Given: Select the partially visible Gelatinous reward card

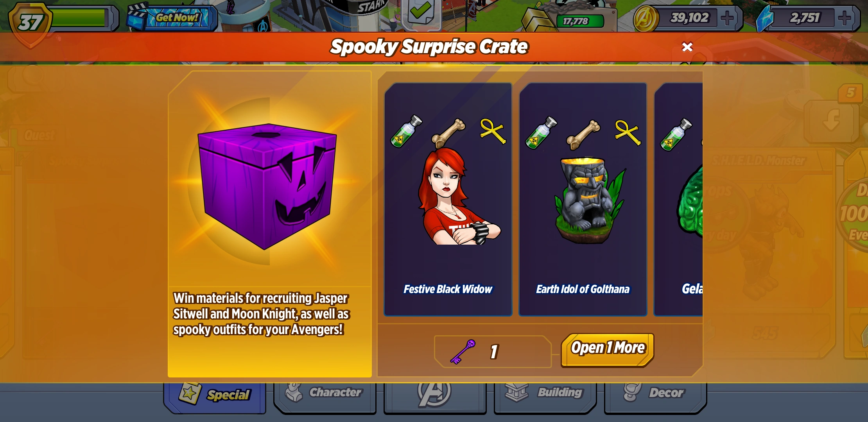Looking at the screenshot, I should [x=678, y=199].
